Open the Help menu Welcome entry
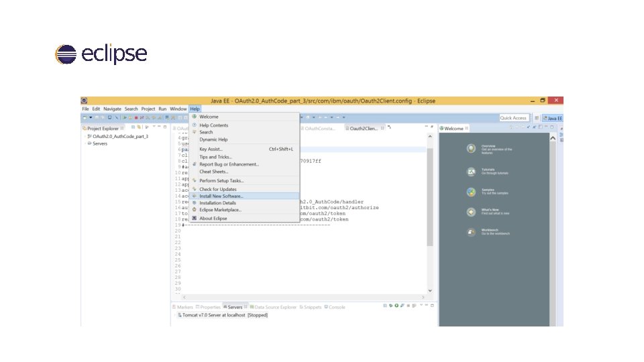The height and width of the screenshot is (362, 644). pyautogui.click(x=244, y=117)
